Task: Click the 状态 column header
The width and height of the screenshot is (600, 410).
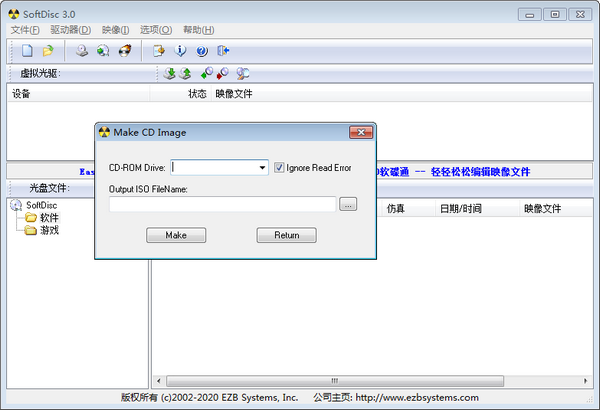Action: coord(181,94)
